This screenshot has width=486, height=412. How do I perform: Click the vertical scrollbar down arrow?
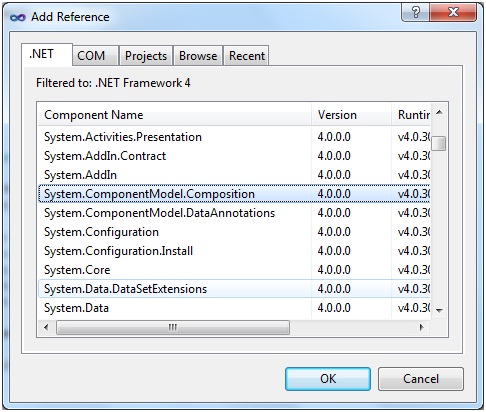(x=439, y=311)
